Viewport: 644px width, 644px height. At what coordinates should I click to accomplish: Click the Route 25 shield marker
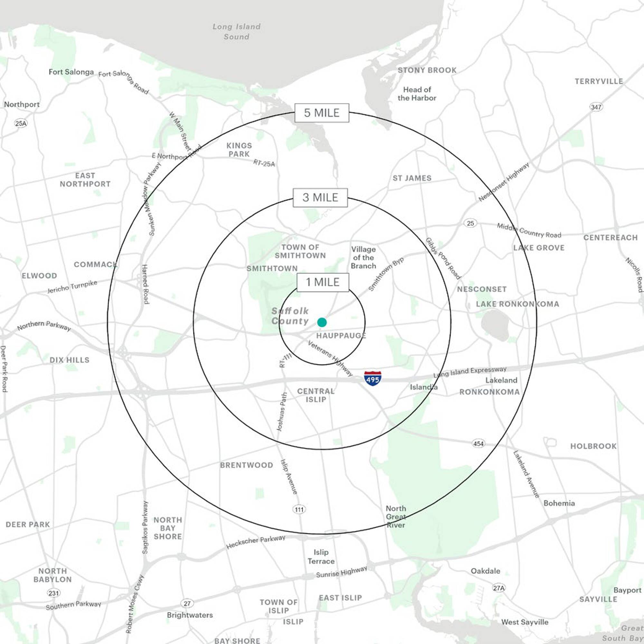pos(470,223)
